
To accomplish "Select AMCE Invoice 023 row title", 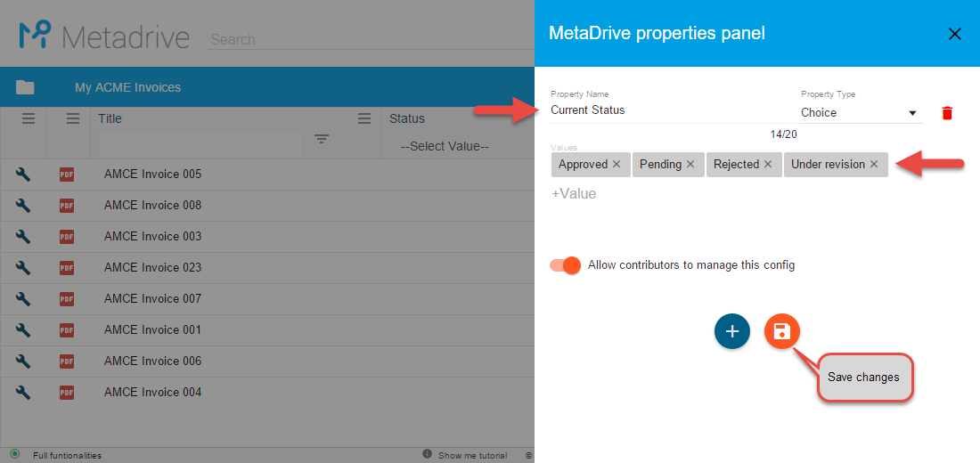I will tap(152, 268).
